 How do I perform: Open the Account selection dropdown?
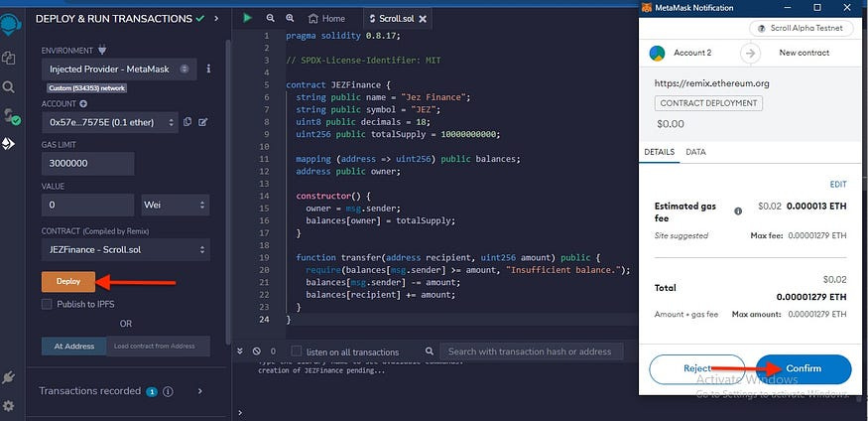pos(110,122)
